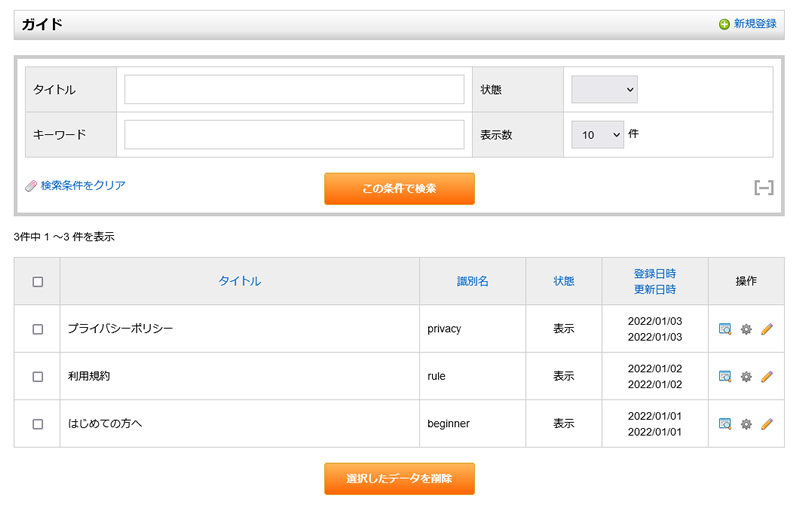800x510 pixels.
Task: Open settings gear for プライバシーポリシー row
Action: point(746,329)
